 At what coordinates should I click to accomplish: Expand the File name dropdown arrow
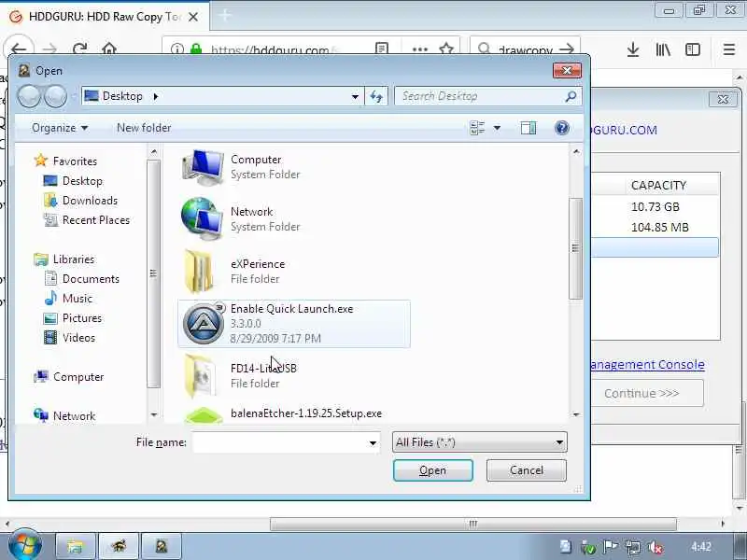[373, 442]
